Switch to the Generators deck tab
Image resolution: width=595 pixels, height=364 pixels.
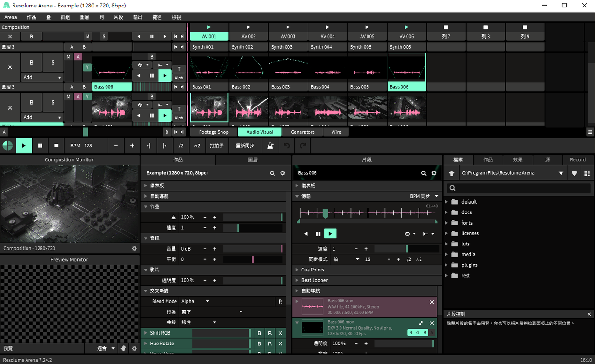point(302,132)
